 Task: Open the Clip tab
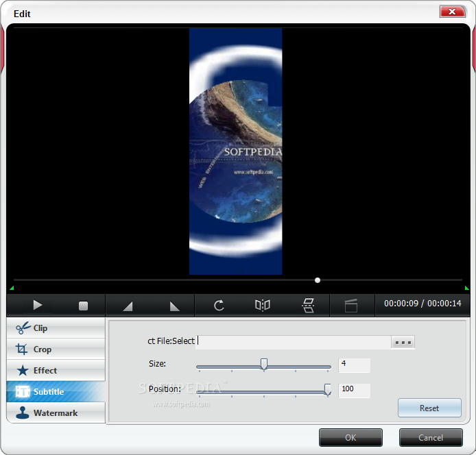(x=56, y=328)
